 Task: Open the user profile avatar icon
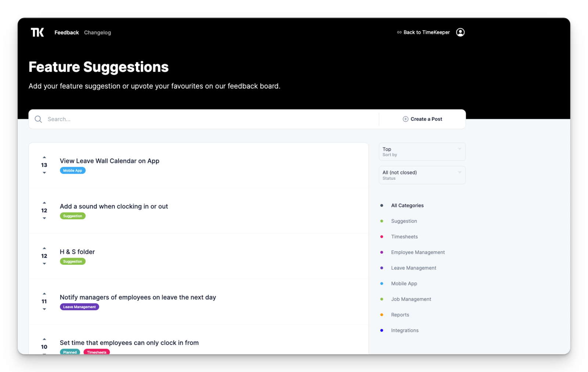pyautogui.click(x=460, y=32)
